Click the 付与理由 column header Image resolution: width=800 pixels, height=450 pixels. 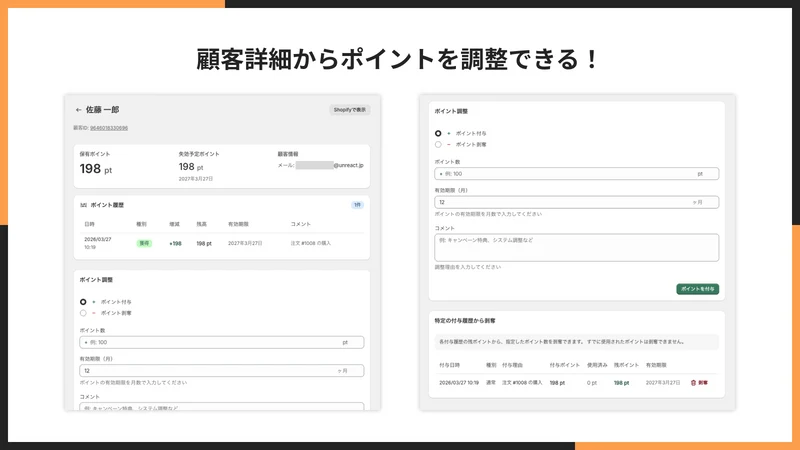tap(512, 365)
